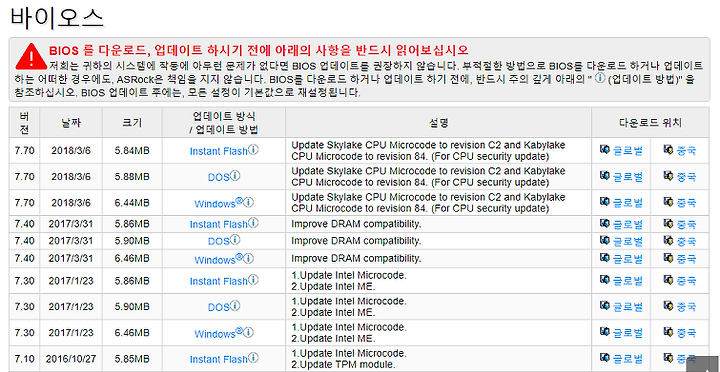Screen dimensions: 720x372
Task: Click the Update TPM module description text
Action: tap(343, 365)
